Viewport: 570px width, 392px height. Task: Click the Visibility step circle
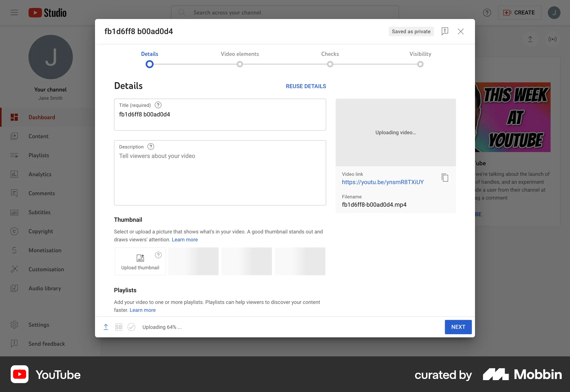point(420,64)
